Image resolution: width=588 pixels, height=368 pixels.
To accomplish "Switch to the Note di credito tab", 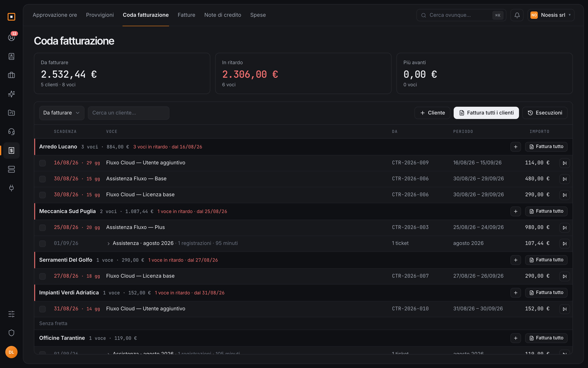I will pos(223,15).
